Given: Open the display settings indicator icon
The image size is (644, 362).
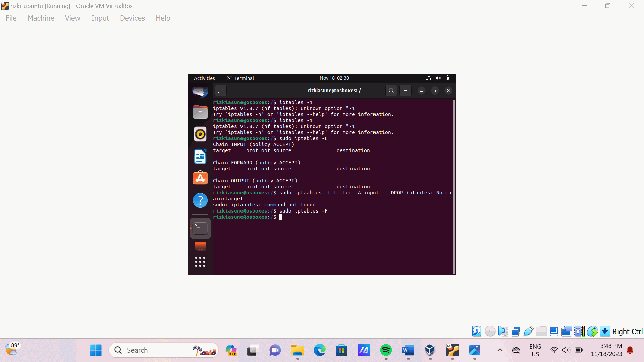Looking at the screenshot, I should coord(554,331).
